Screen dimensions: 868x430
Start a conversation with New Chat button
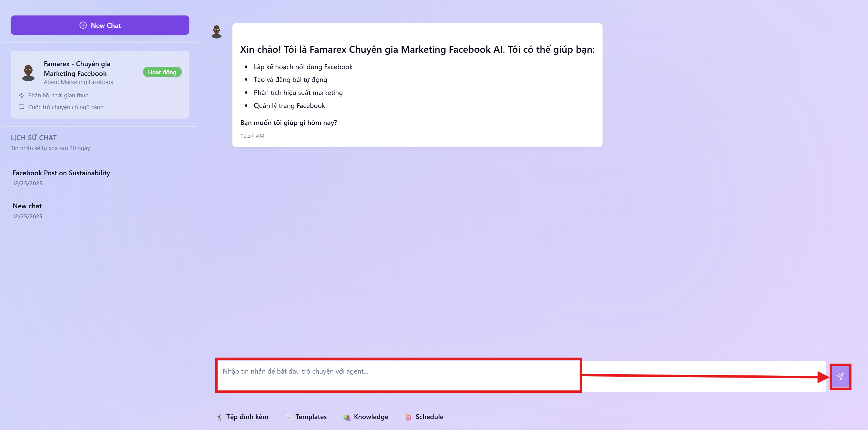[x=100, y=25]
